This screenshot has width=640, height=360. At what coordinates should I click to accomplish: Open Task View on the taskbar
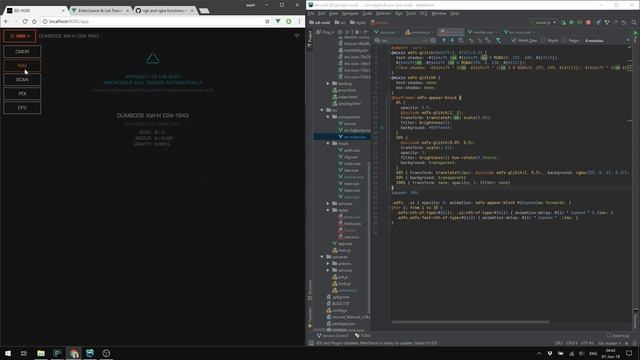click(x=24, y=353)
